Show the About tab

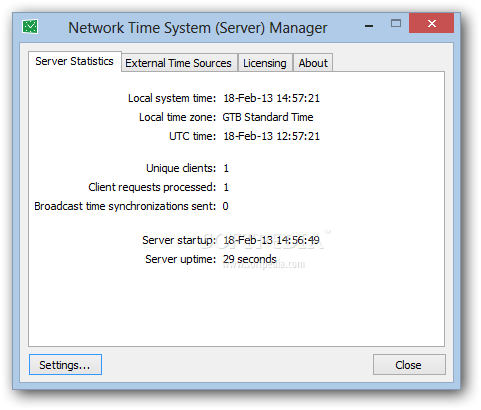coord(313,63)
